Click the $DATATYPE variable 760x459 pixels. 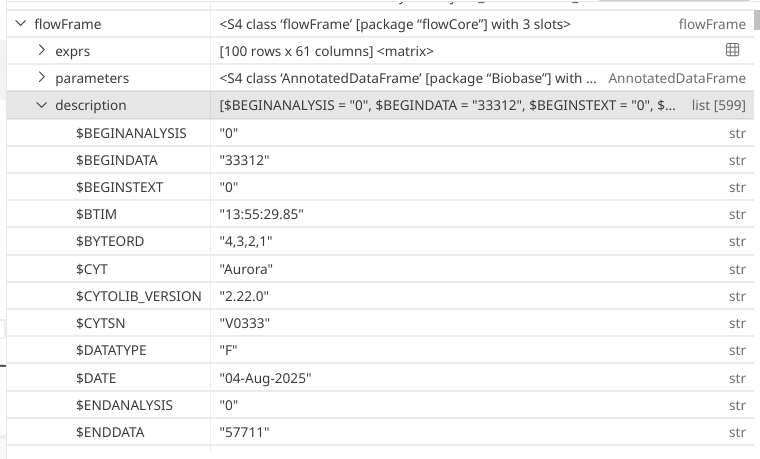[111, 351]
